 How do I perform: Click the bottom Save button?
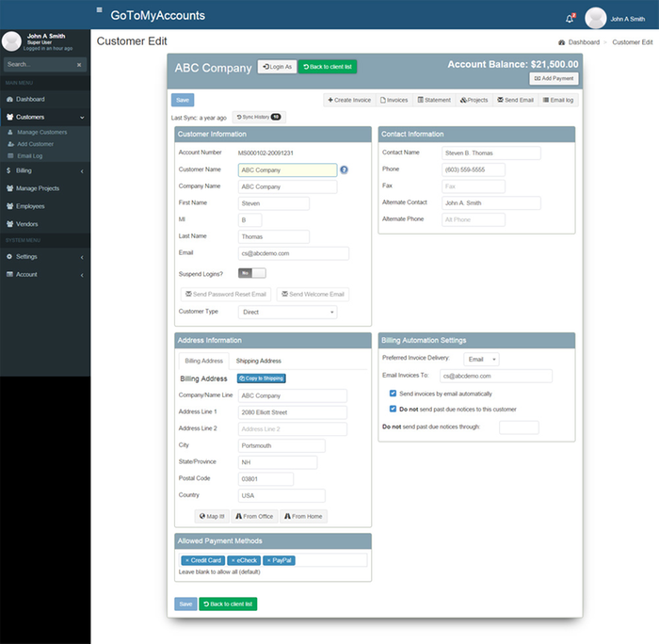tap(185, 604)
